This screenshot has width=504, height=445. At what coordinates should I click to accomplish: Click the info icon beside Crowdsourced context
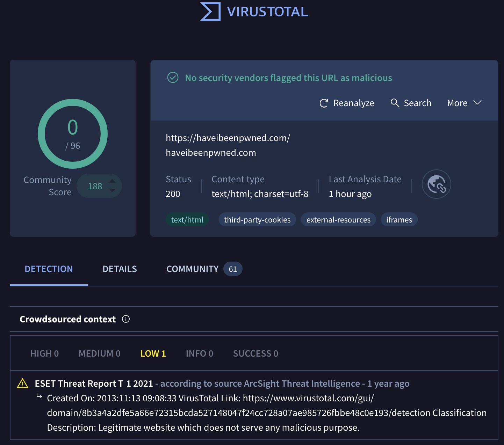(x=126, y=319)
